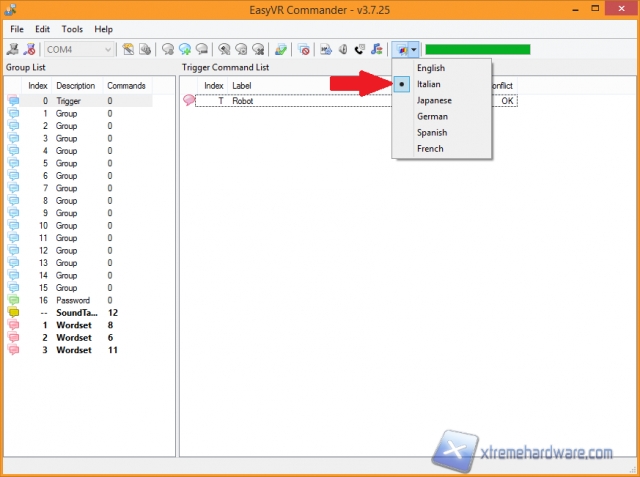
Task: Select English in the language list
Action: [431, 68]
